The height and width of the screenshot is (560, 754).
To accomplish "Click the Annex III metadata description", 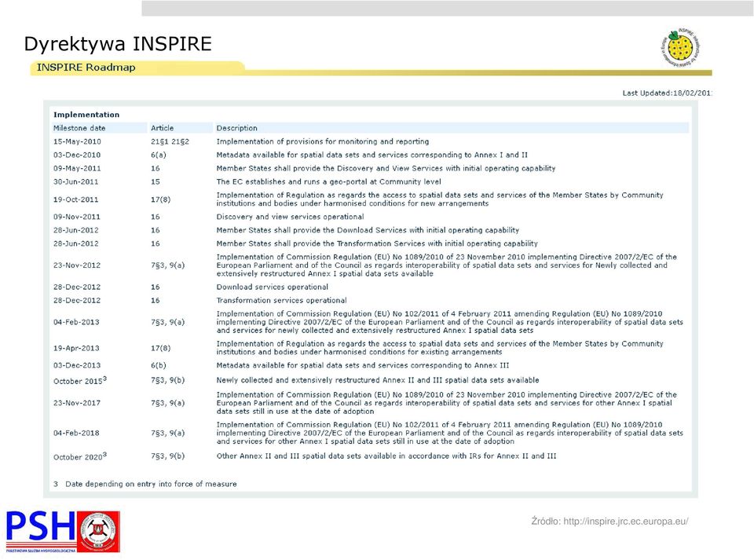I will (363, 365).
